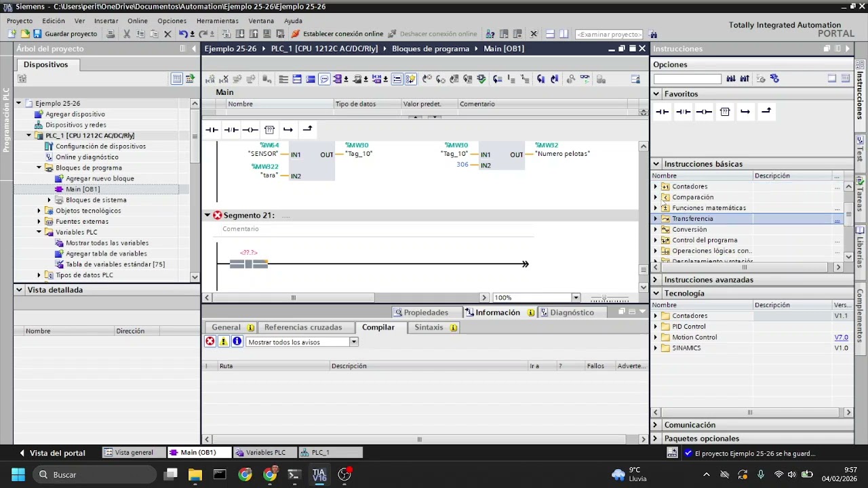Image resolution: width=868 pixels, height=488 pixels.
Task: Insert normally open contact in editor toolbar
Action: pyautogui.click(x=212, y=129)
